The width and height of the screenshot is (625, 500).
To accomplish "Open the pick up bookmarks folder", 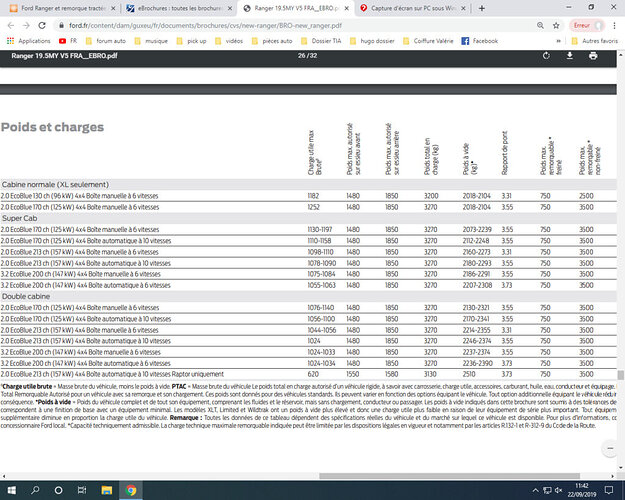I will [191, 41].
